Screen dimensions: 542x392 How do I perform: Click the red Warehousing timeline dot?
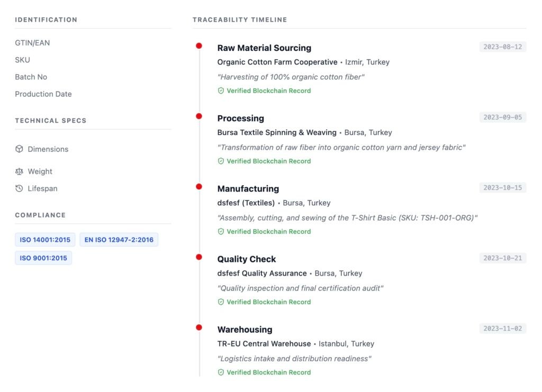pyautogui.click(x=199, y=327)
